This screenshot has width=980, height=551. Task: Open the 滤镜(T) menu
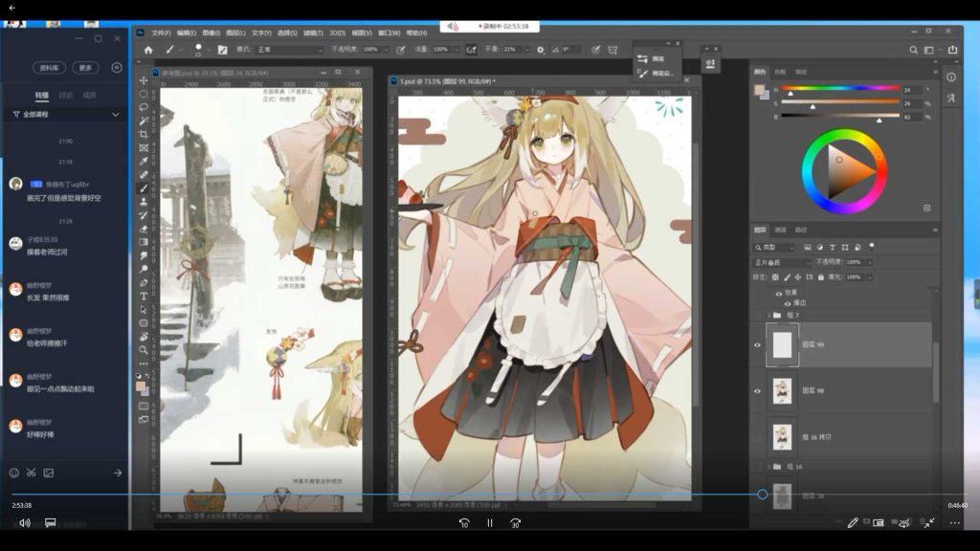313,33
